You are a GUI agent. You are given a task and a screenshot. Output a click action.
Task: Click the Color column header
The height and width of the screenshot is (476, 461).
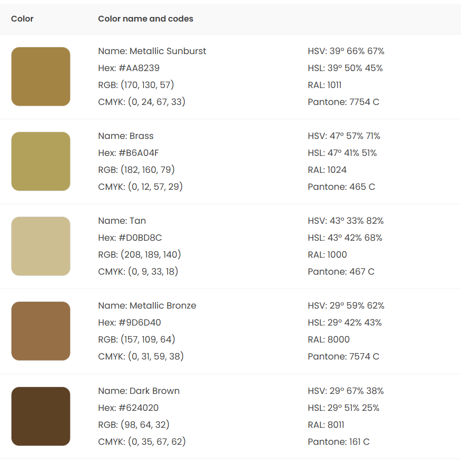22,19
